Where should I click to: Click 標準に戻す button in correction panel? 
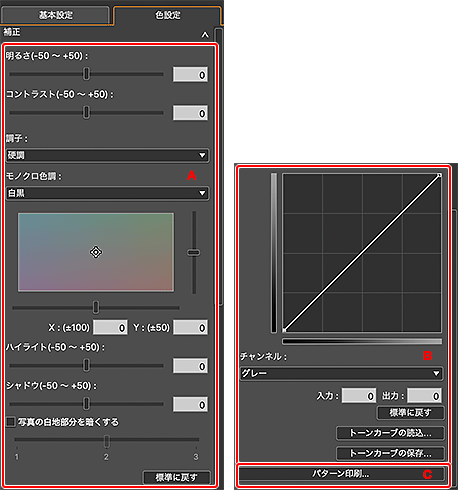pyautogui.click(x=177, y=477)
